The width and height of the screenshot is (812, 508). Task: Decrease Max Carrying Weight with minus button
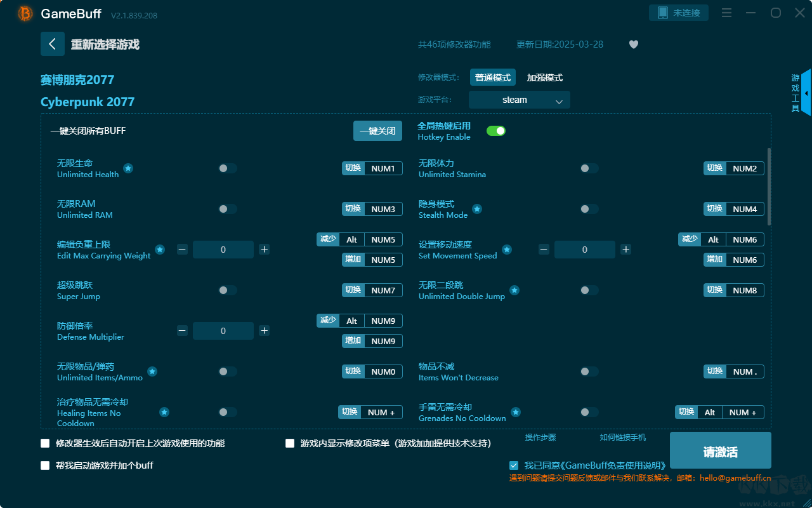point(182,250)
